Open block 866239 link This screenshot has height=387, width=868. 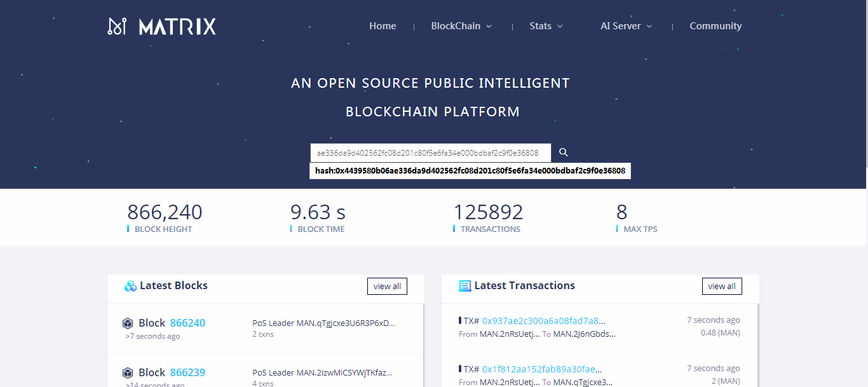(x=187, y=372)
